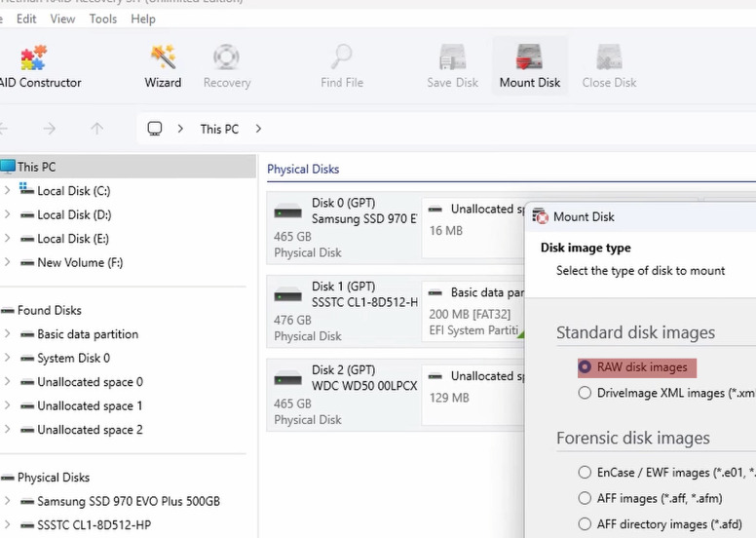Select the Disk 0 (GPT) Samsung SSD entry
This screenshot has width=756, height=538.
pos(343,228)
